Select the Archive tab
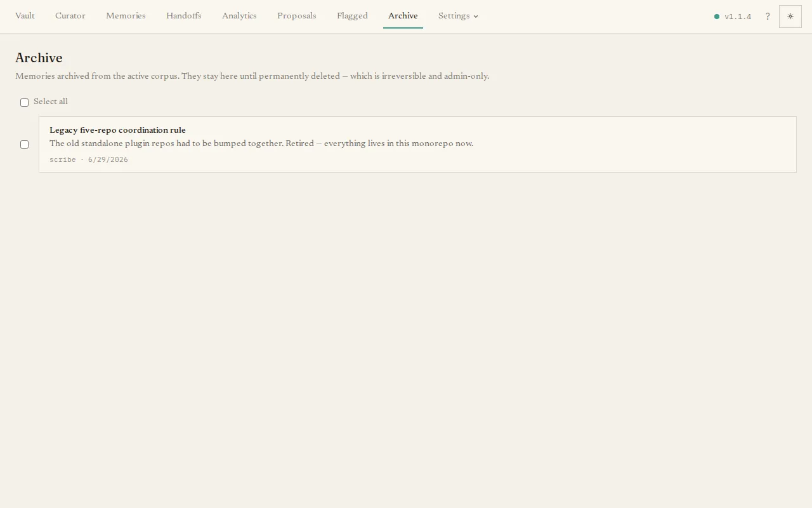The width and height of the screenshot is (812, 508). [x=403, y=16]
